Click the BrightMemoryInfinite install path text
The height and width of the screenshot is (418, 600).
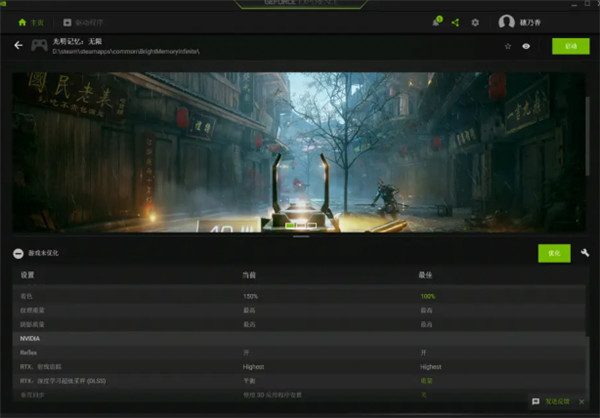tap(126, 51)
